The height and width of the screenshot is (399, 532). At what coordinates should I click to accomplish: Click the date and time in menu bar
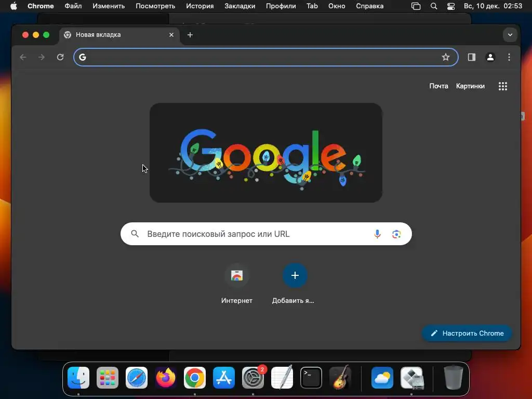(493, 6)
